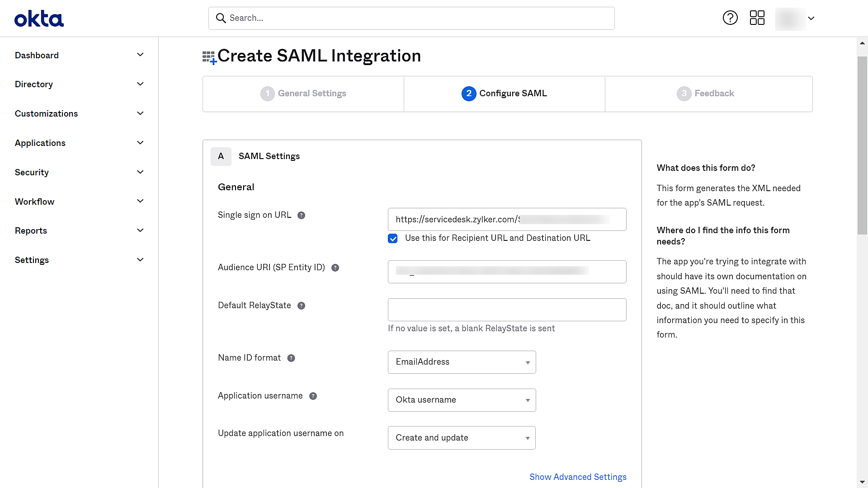Image resolution: width=868 pixels, height=488 pixels.
Task: Open the Application username dropdown
Action: (462, 400)
